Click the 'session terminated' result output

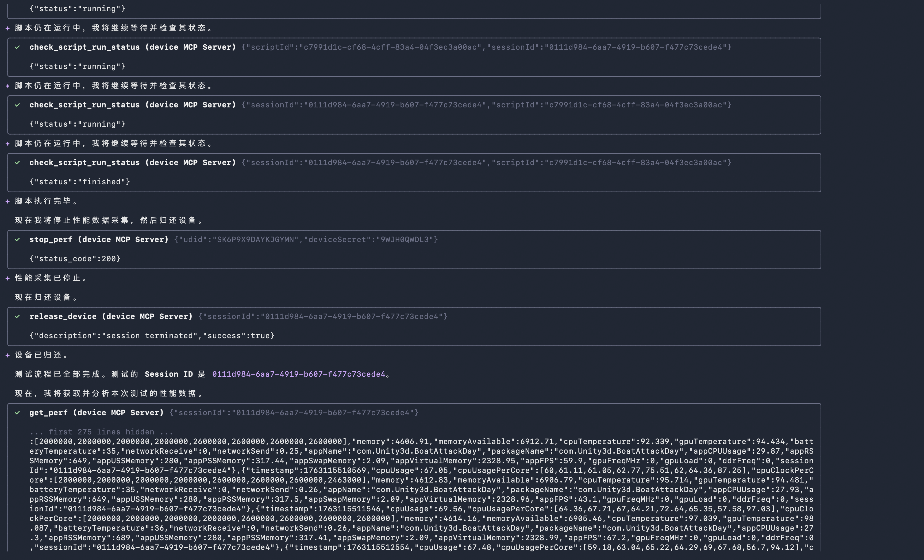point(152,336)
